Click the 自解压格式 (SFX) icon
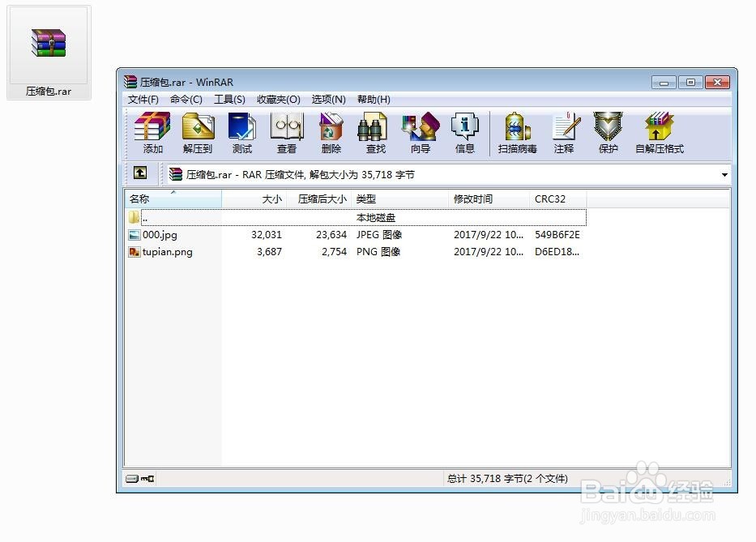The image size is (756, 542). pos(659,133)
